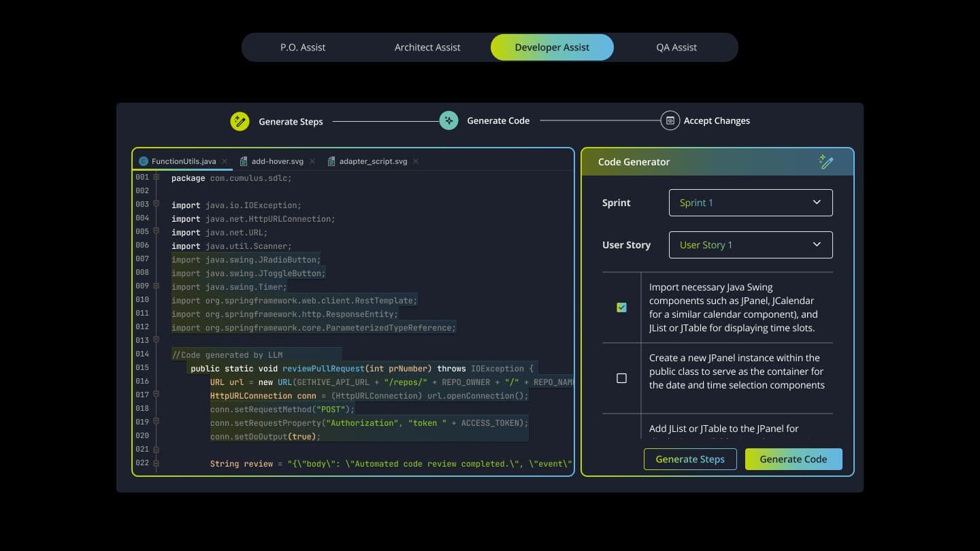Toggle the fold marker at line 005
The height and width of the screenshot is (551, 980).
click(x=156, y=231)
